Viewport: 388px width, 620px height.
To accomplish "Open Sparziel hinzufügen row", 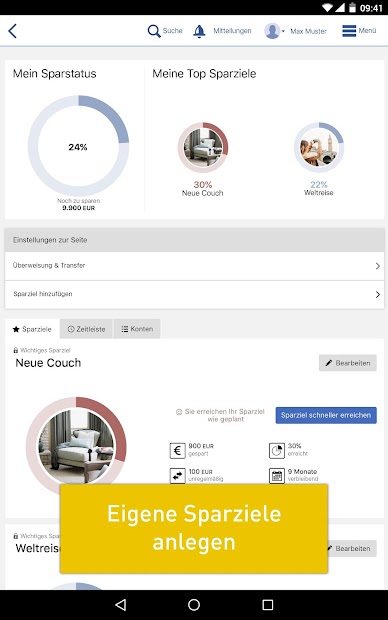I will 194,295.
